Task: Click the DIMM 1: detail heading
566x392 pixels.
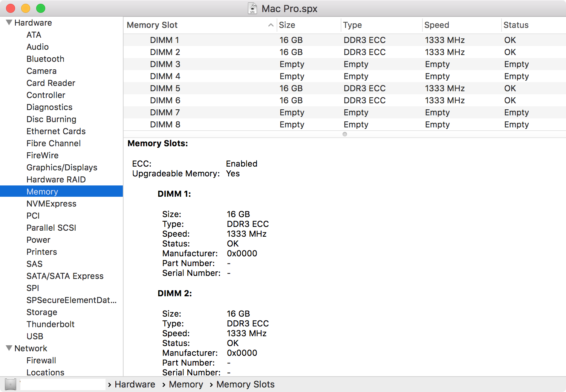Action: 174,194
